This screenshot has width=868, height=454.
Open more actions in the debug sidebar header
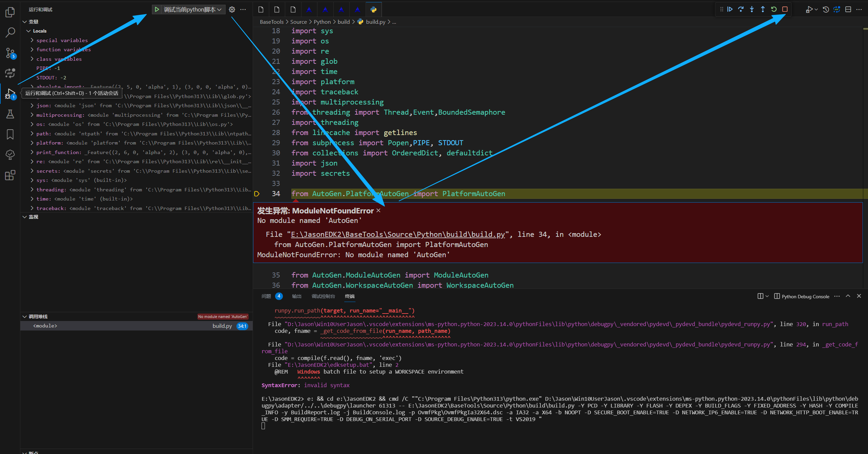point(243,10)
